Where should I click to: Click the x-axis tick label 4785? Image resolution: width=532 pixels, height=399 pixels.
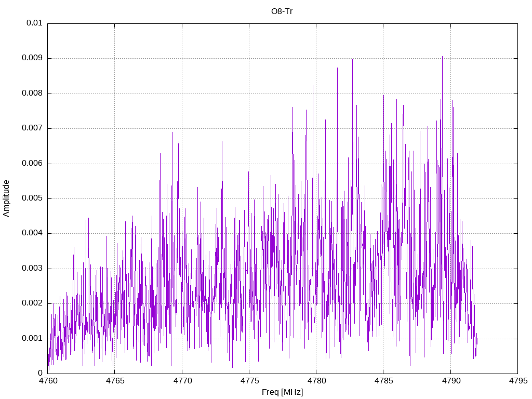[x=384, y=381]
